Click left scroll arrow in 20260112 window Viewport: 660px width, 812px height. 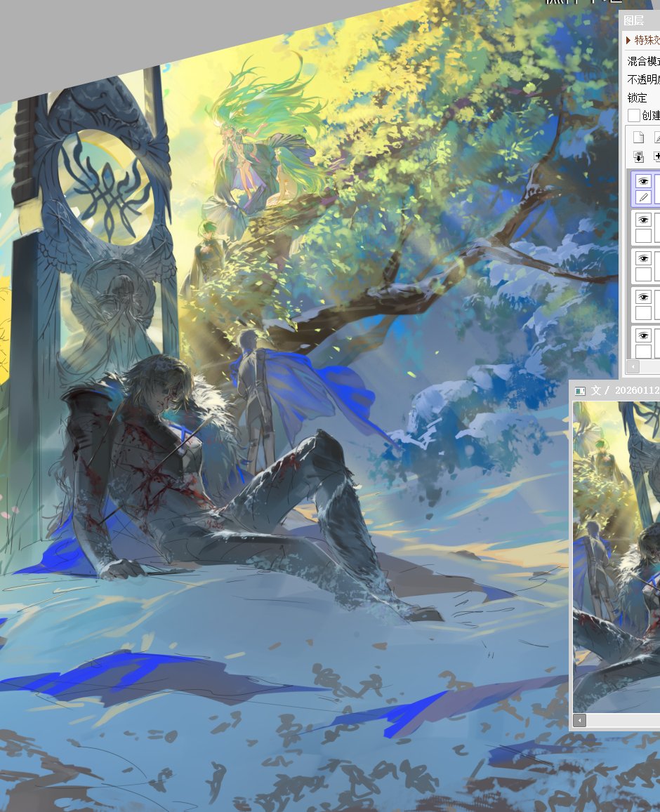(x=580, y=720)
